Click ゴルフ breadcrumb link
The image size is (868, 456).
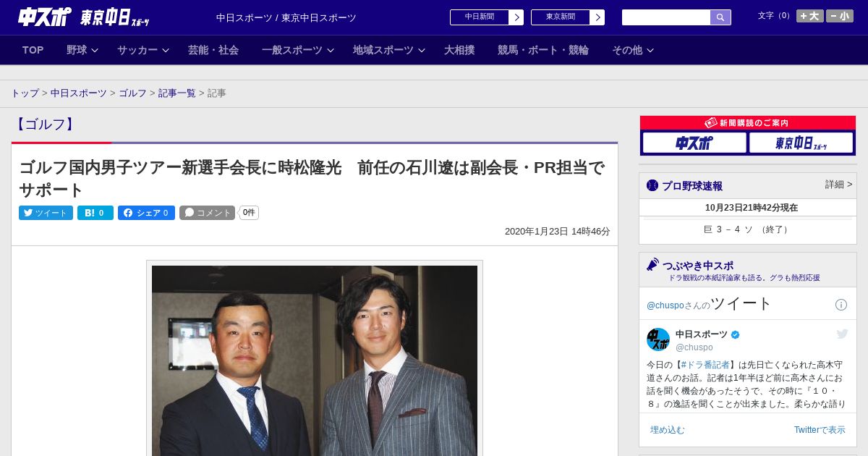132,93
